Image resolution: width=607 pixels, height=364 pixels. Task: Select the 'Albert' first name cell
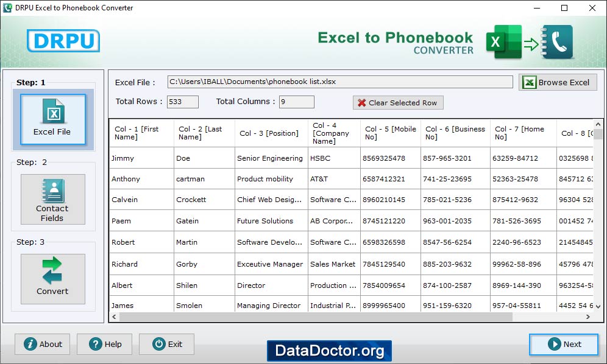pos(141,285)
